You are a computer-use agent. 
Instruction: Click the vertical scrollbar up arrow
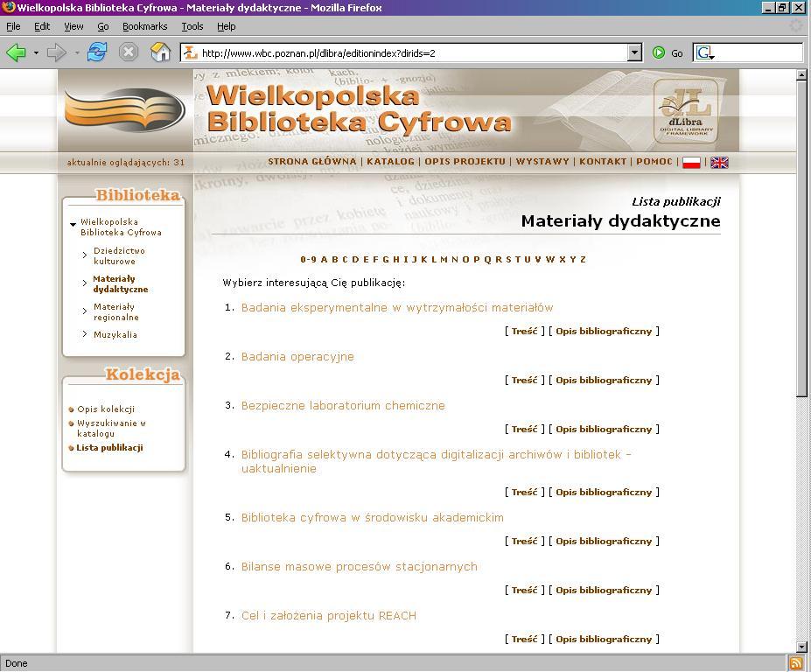point(801,75)
